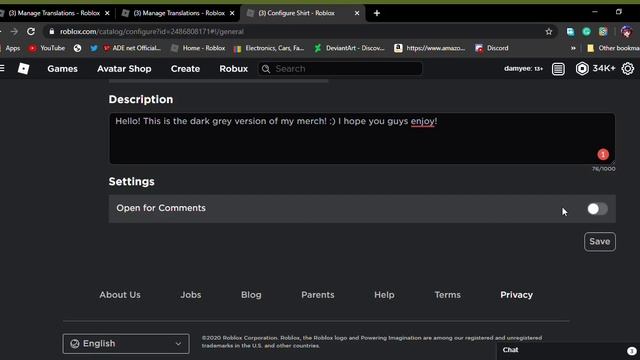Reload the page with the refresh icon
The image size is (640, 360).
tap(31, 31)
